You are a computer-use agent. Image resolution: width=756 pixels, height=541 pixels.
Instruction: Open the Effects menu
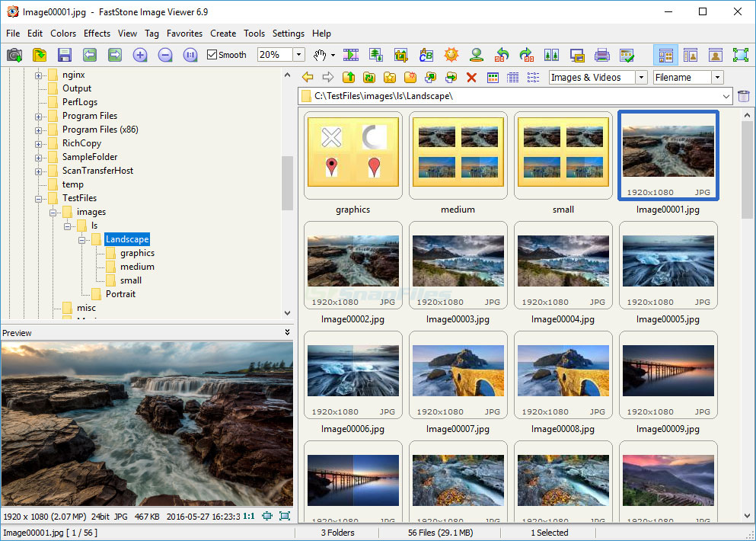pos(97,34)
